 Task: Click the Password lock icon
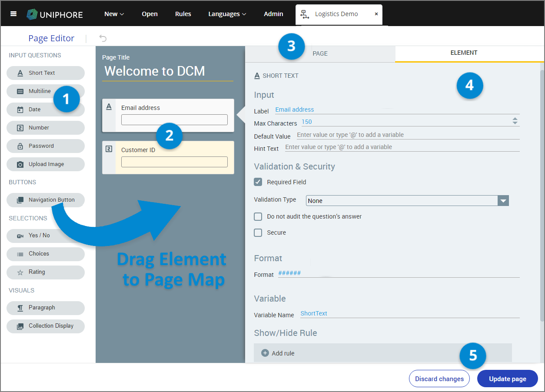(x=20, y=146)
